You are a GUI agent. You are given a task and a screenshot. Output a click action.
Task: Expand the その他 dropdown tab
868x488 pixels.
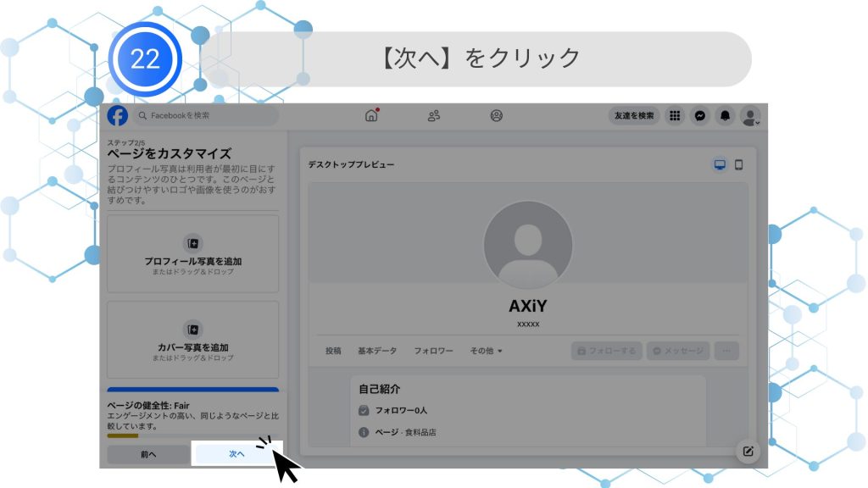tap(487, 351)
